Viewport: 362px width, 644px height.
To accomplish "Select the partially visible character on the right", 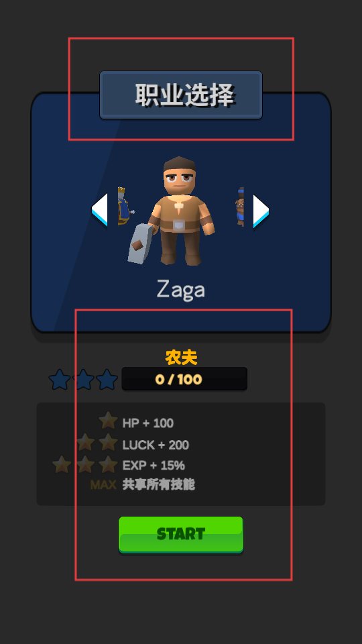I will point(240,207).
